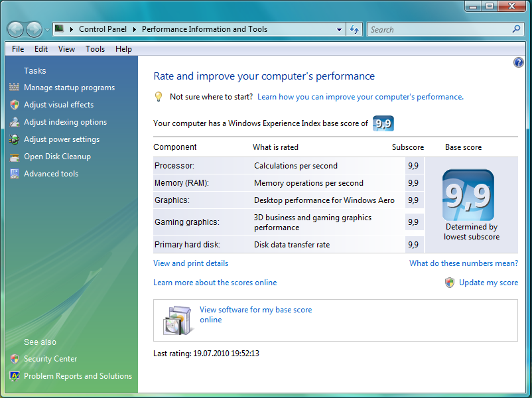Open Problem Reports and Solutions link
This screenshot has height=398, width=532.
click(x=78, y=376)
